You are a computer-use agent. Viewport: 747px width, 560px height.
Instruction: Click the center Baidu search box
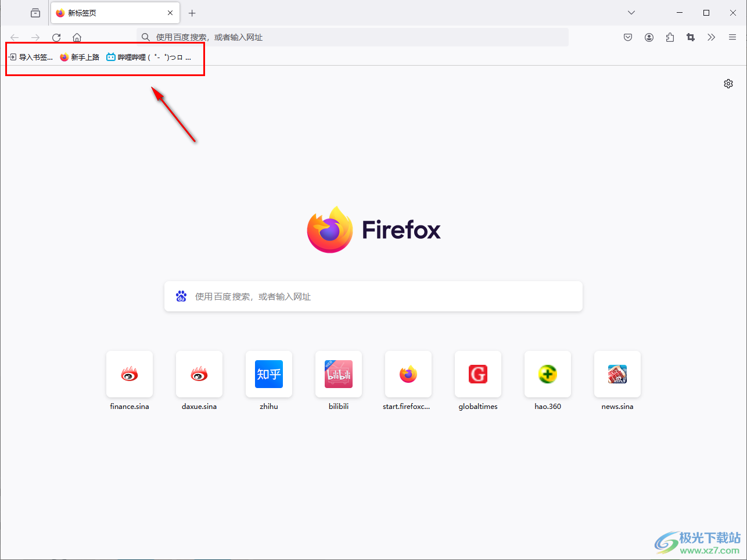(373, 296)
